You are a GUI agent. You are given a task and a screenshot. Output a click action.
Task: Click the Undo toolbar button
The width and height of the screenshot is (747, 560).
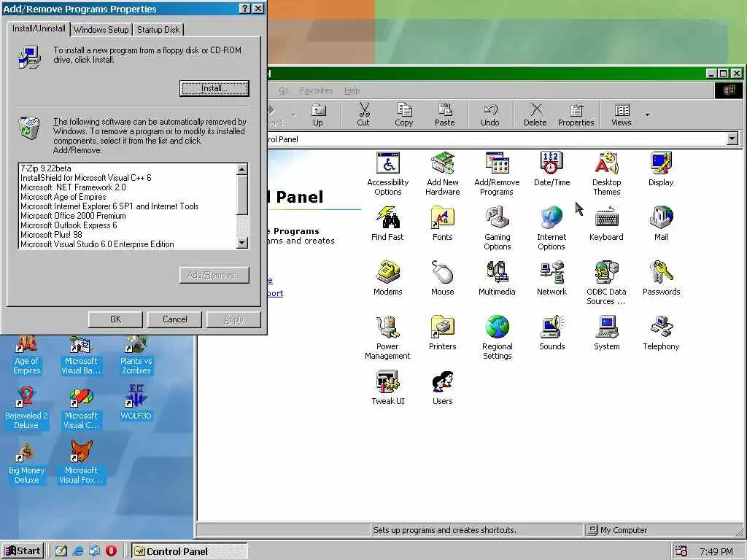coord(490,115)
